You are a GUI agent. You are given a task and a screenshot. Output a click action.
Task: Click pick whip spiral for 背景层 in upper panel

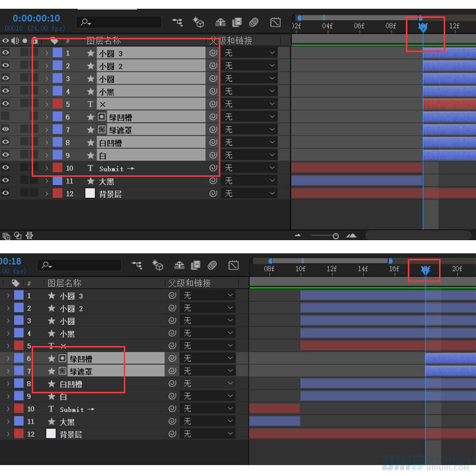pyautogui.click(x=213, y=194)
